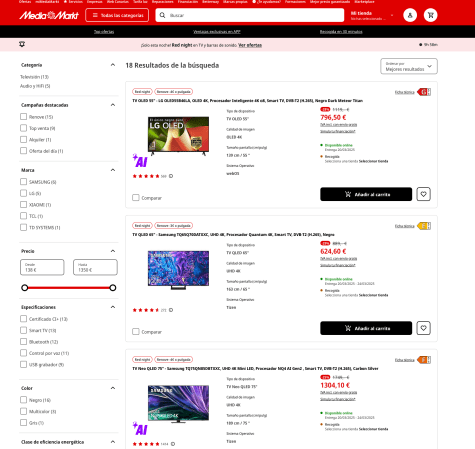Click the magnifier icon in search bar
475x449 pixels.
click(162, 15)
